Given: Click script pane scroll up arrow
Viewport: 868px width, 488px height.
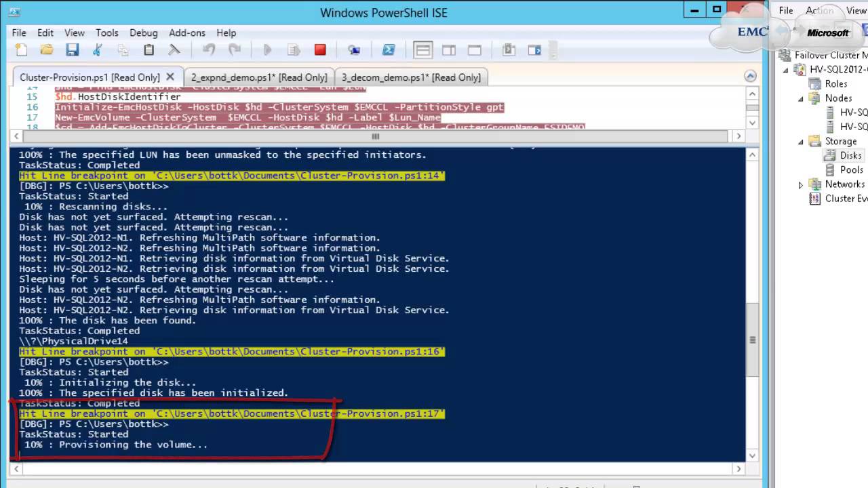Looking at the screenshot, I should 752,94.
